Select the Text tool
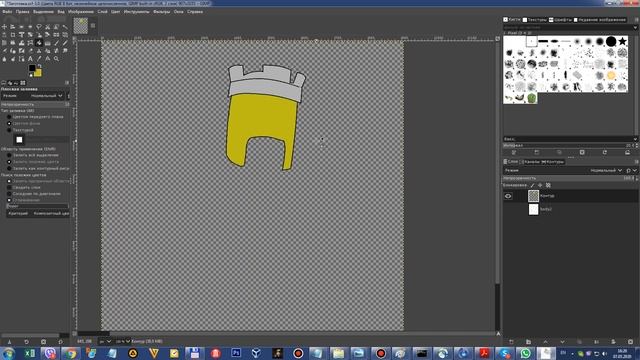The width and height of the screenshot is (640, 360). 30,59
